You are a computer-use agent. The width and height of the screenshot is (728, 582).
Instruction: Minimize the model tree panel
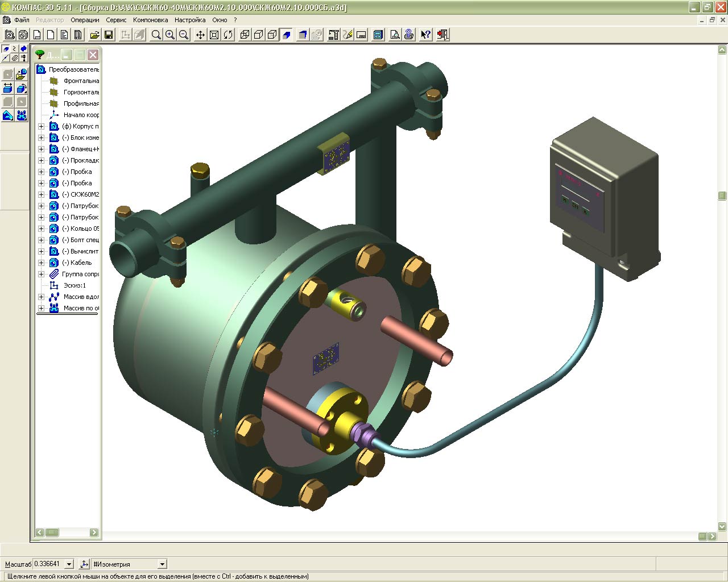[67, 55]
